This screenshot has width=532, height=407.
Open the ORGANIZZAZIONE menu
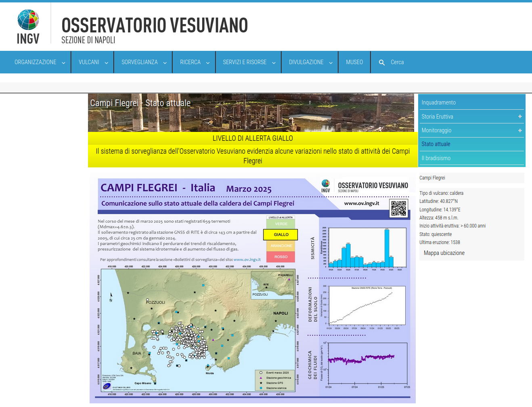pyautogui.click(x=36, y=62)
